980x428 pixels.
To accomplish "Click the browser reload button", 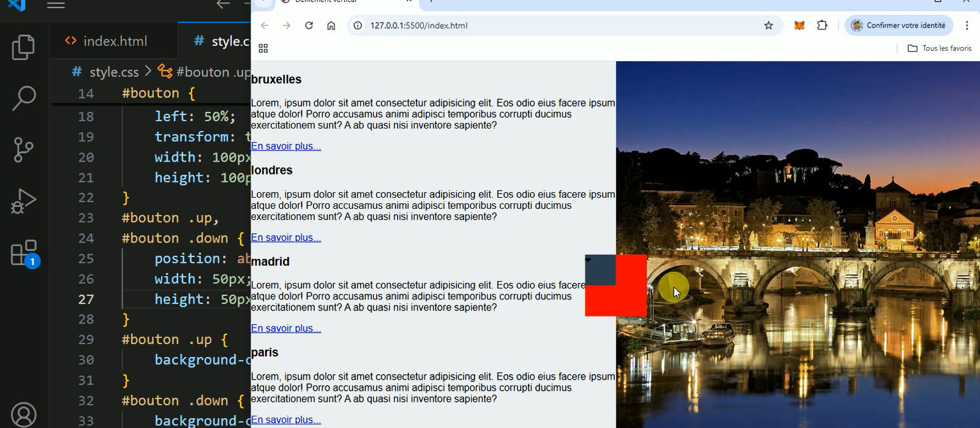I will [x=309, y=26].
